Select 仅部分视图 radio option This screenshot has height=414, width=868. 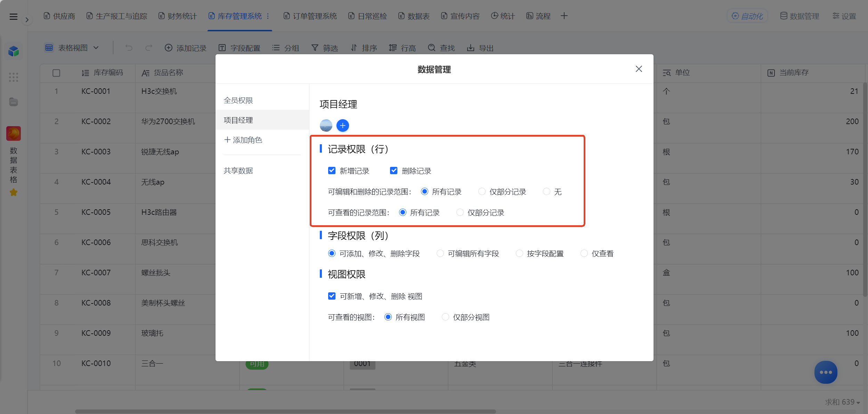(x=445, y=317)
